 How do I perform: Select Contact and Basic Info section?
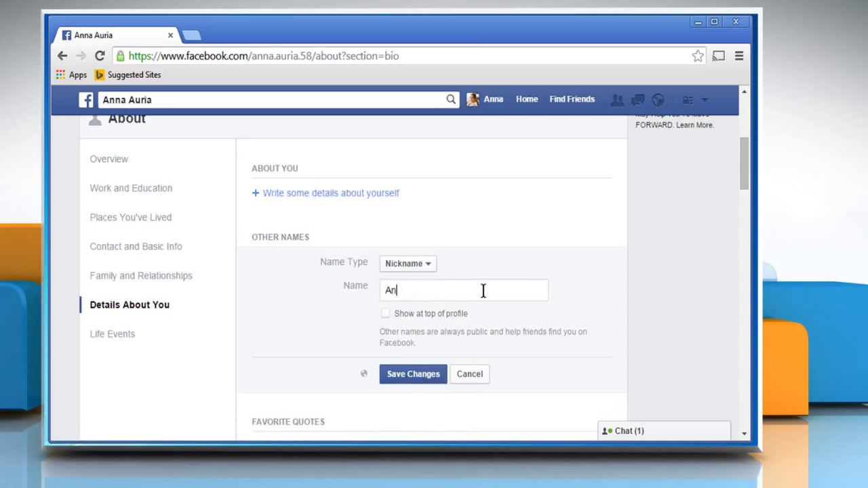(136, 247)
